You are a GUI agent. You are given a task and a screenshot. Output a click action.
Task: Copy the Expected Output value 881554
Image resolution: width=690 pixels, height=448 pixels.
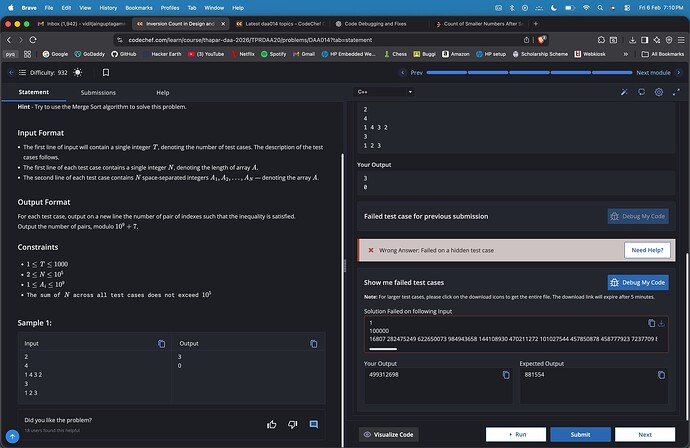(661, 375)
